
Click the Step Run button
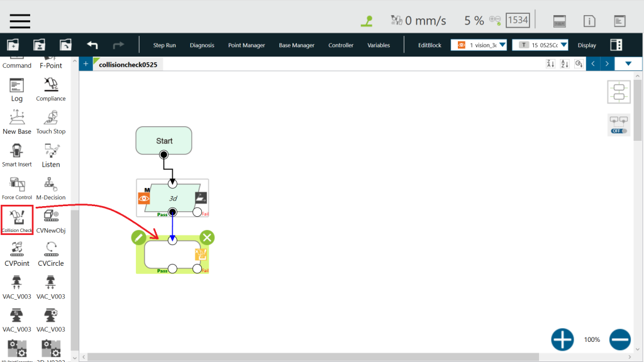pyautogui.click(x=165, y=45)
